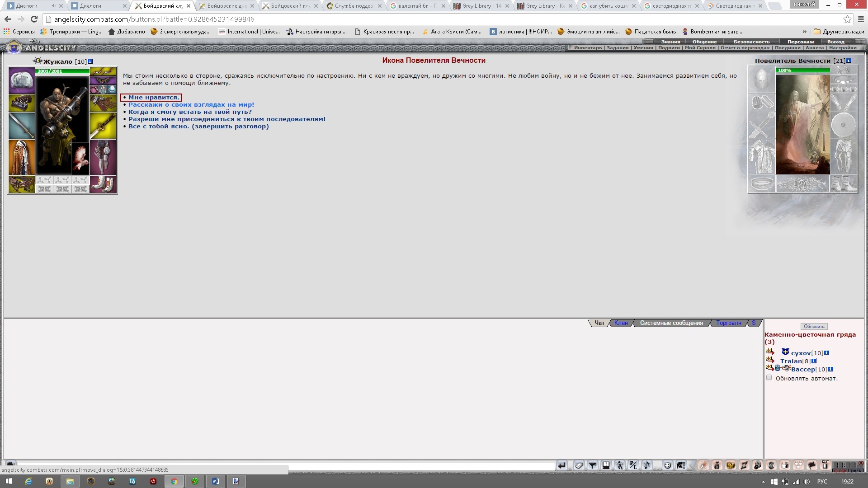Open the Мой Скролл submenu item

[700, 47]
